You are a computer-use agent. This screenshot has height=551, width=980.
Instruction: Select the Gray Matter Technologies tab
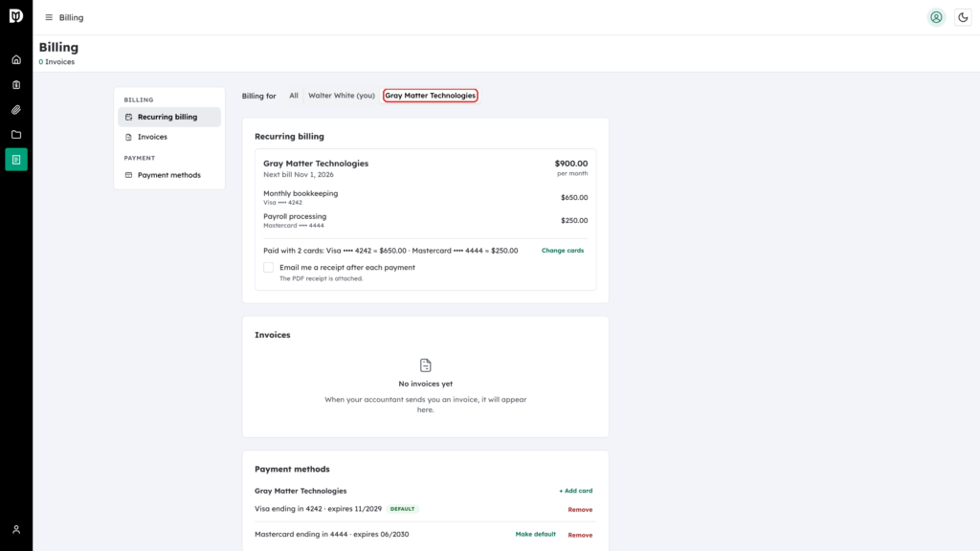(x=431, y=96)
